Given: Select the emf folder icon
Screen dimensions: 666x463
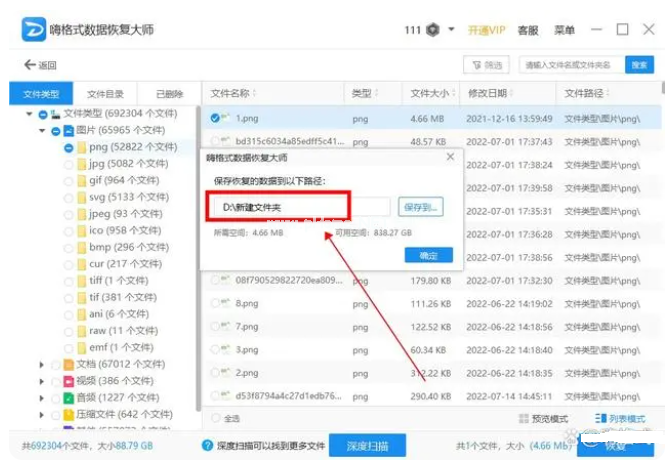Looking at the screenshot, I should tap(82, 348).
